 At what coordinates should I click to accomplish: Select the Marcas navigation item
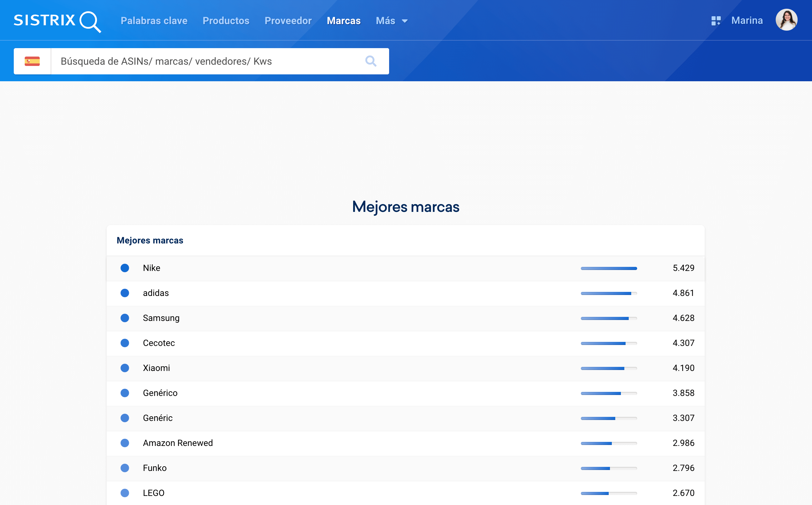coord(343,21)
